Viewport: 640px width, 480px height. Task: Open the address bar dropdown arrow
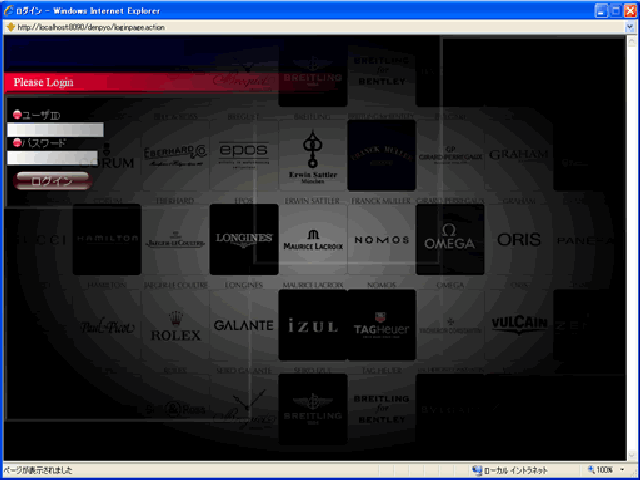(x=630, y=27)
